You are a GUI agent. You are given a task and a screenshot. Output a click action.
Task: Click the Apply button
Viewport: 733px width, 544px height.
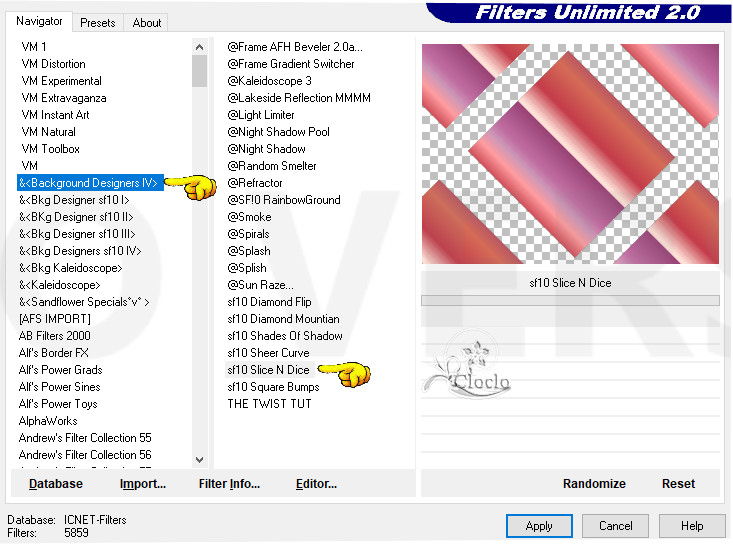point(539,526)
